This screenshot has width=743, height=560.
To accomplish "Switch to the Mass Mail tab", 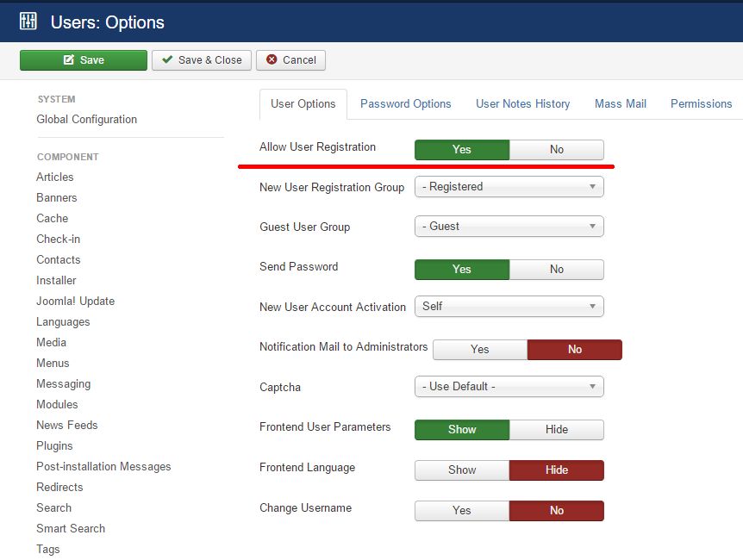I will pos(620,104).
